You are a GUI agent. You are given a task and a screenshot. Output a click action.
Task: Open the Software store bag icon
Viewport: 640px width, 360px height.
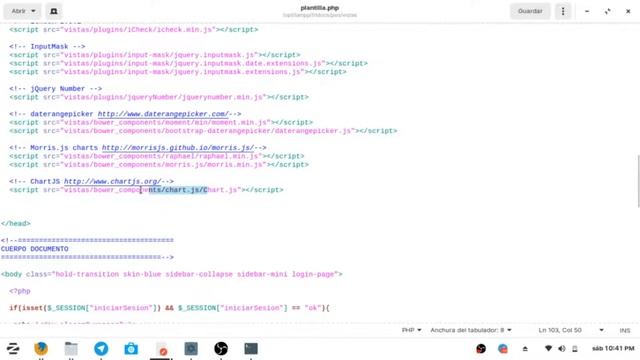pyautogui.click(x=131, y=349)
